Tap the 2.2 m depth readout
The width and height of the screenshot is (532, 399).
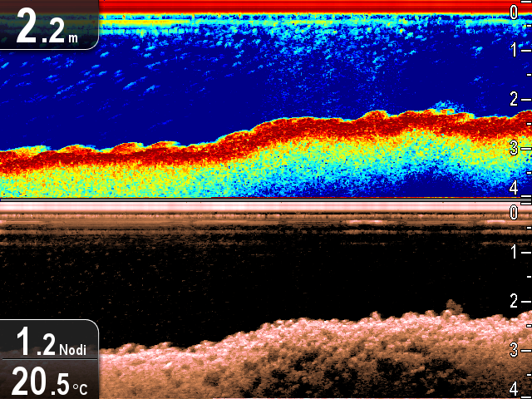click(x=48, y=26)
